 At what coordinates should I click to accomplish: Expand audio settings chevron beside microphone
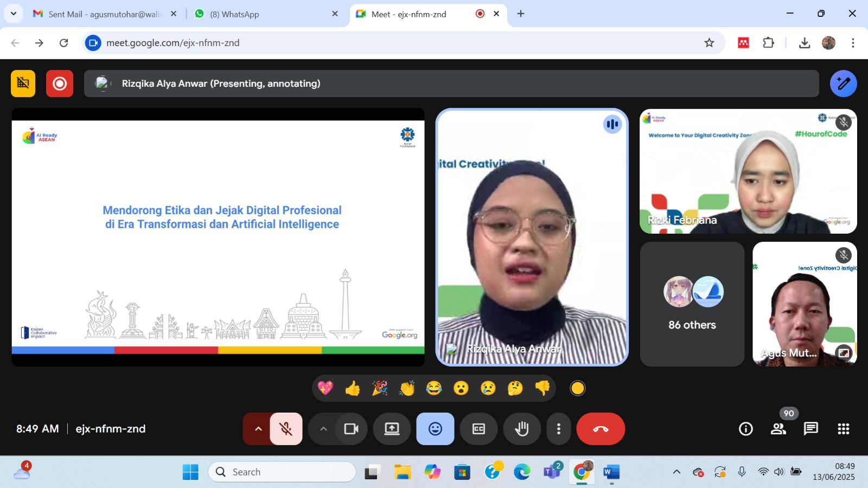258,429
